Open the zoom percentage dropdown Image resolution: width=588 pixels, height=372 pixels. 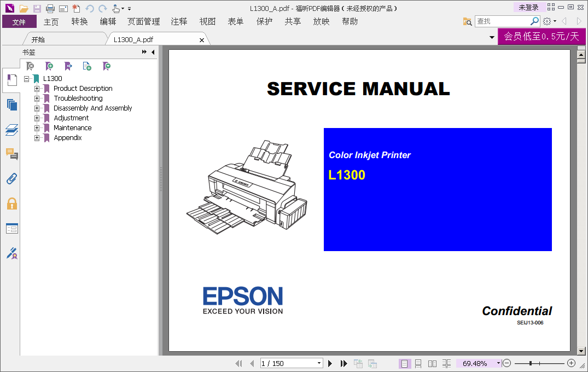coord(498,363)
